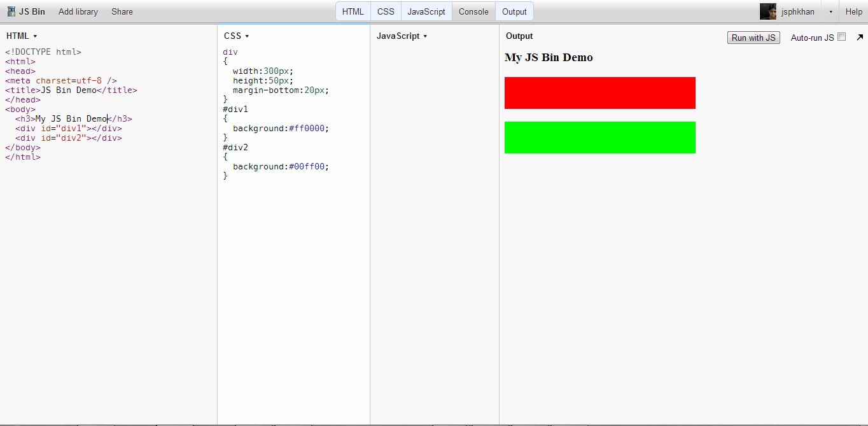The height and width of the screenshot is (426, 868).
Task: Open the Add library menu
Action: coord(78,11)
